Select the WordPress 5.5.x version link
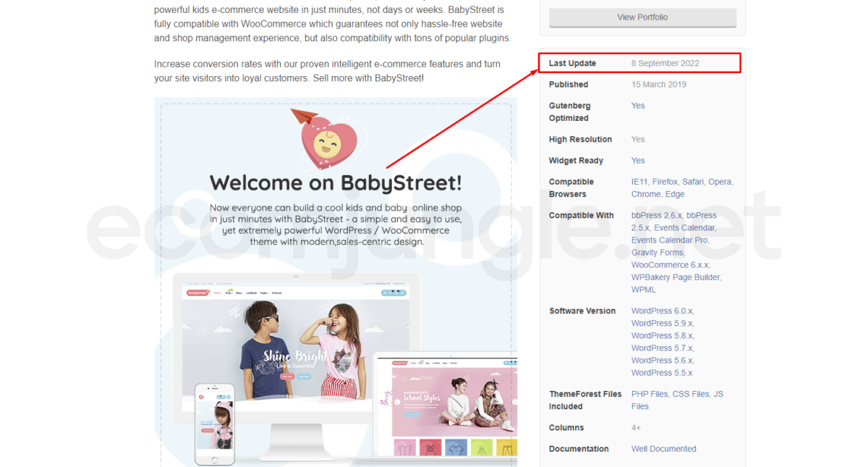 click(x=661, y=373)
